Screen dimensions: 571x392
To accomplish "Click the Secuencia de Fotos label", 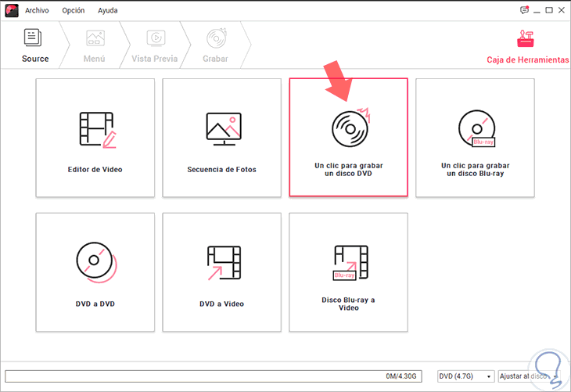I will pyautogui.click(x=222, y=170).
